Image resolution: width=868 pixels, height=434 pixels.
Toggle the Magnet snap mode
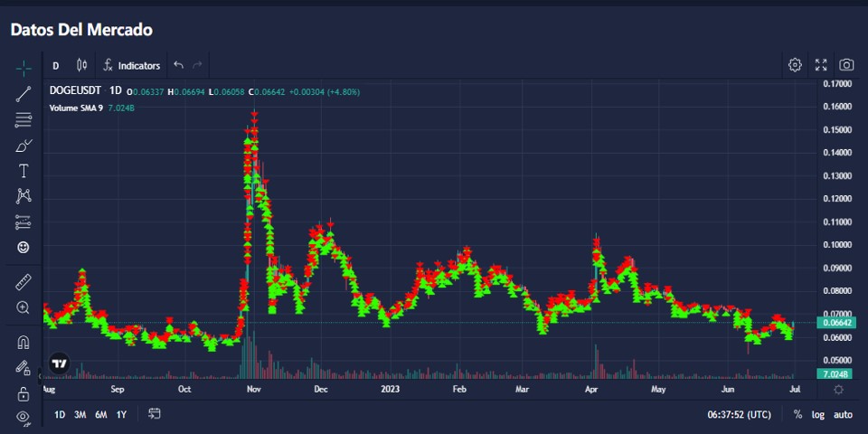tap(24, 342)
